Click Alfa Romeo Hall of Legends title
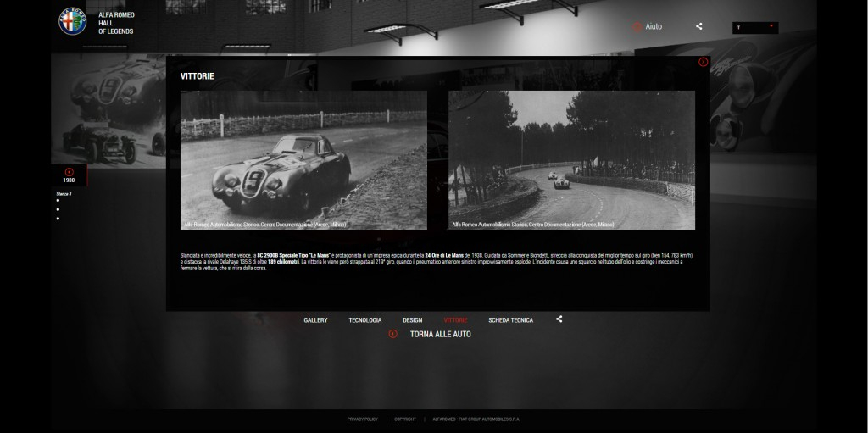Screen dimensions: 868x433 click(116, 23)
